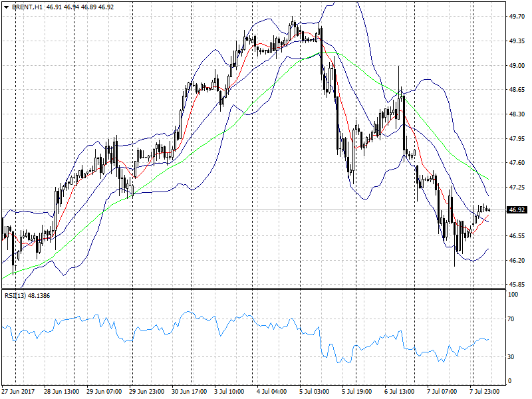This screenshot has height=399, width=532.
Task: Click the current price tag 46.92
Action: click(517, 210)
